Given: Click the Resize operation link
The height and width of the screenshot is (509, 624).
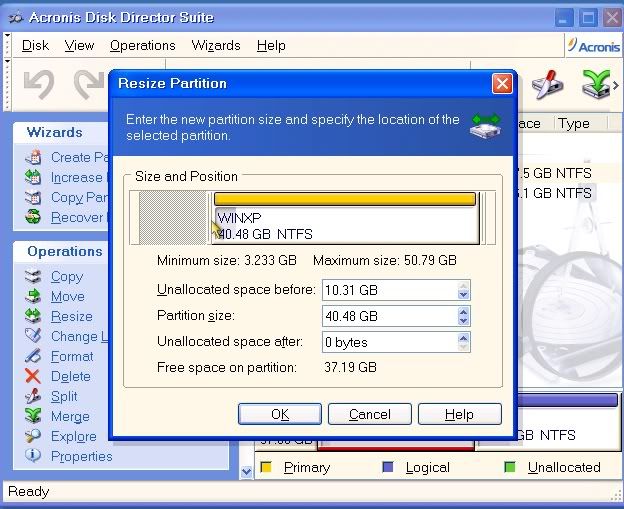Looking at the screenshot, I should (x=72, y=316).
